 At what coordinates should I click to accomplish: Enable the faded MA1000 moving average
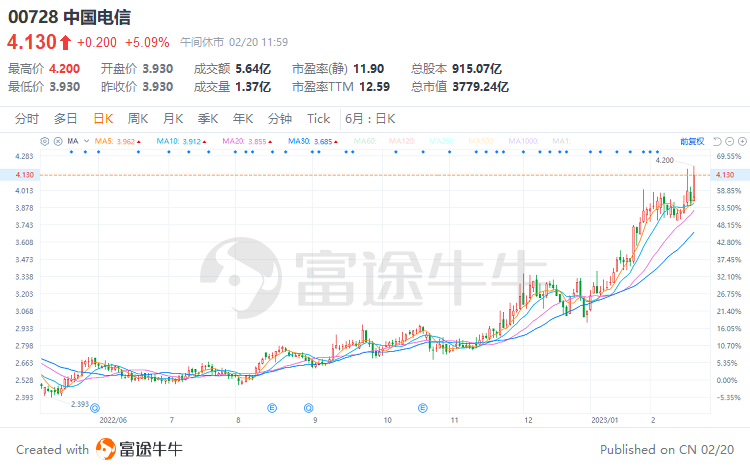[x=523, y=142]
